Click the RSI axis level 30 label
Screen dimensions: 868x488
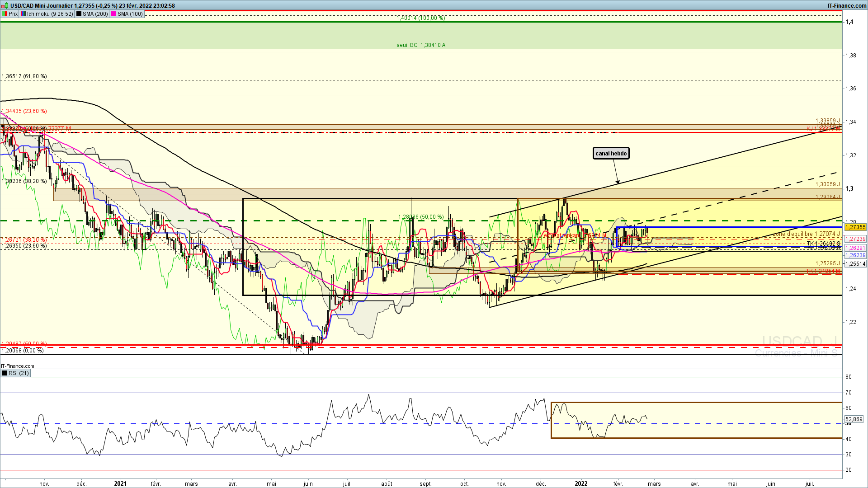[x=849, y=455]
